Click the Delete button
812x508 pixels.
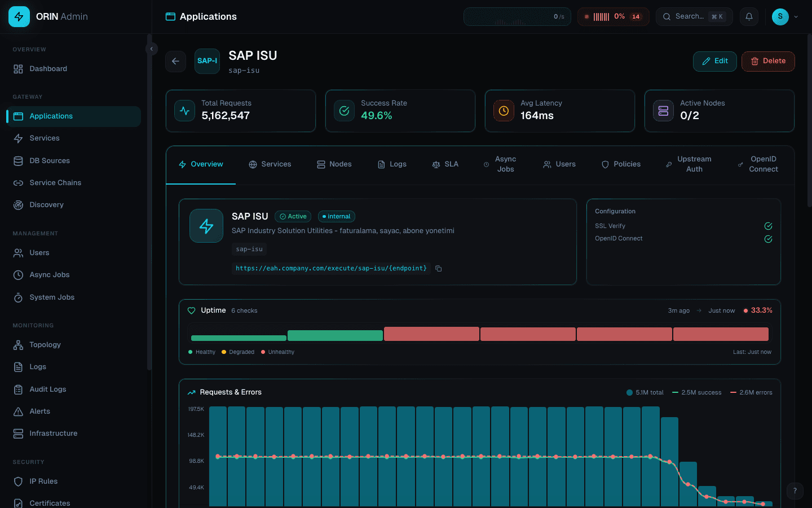click(767, 61)
